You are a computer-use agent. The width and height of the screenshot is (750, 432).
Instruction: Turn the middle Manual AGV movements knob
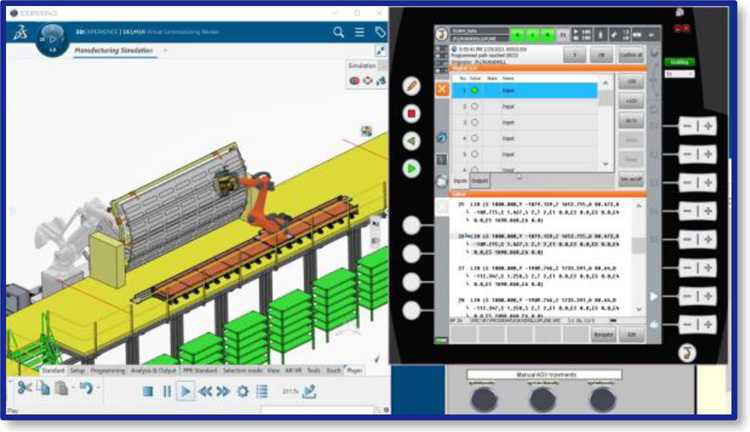click(542, 399)
